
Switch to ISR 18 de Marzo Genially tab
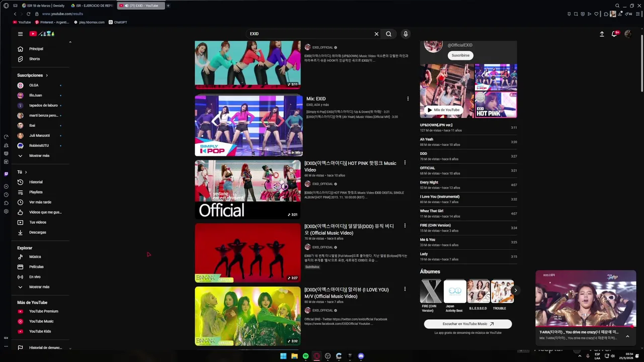tap(43, 6)
